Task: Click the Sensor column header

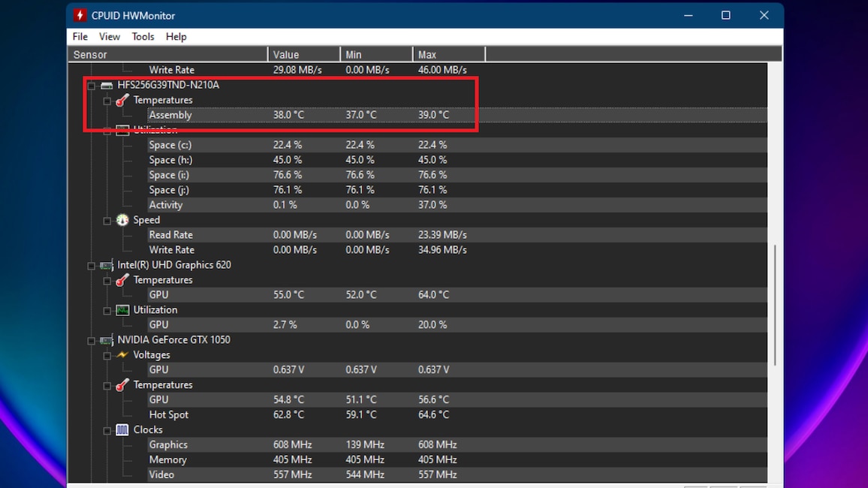Action: point(167,54)
